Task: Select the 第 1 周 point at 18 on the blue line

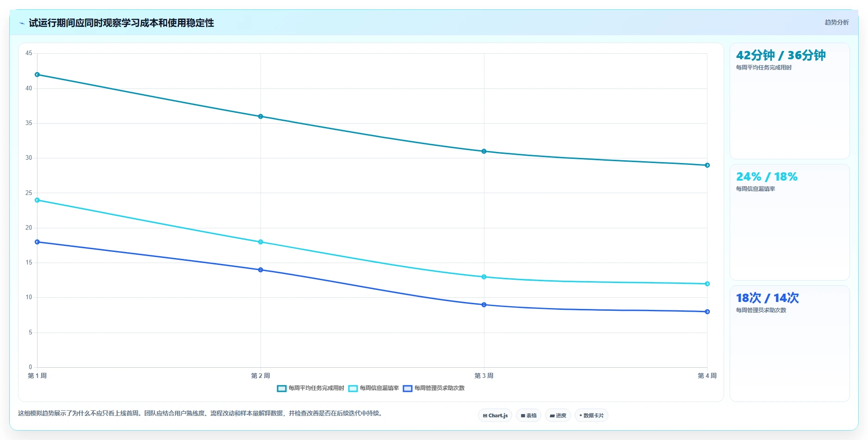Action: pos(37,242)
